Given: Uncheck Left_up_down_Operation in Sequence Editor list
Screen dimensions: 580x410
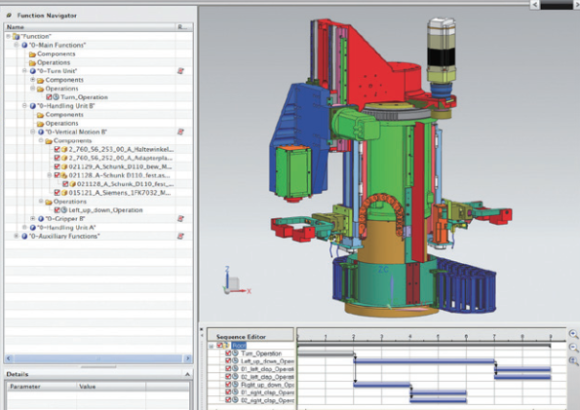Looking at the screenshot, I should pyautogui.click(x=228, y=361).
